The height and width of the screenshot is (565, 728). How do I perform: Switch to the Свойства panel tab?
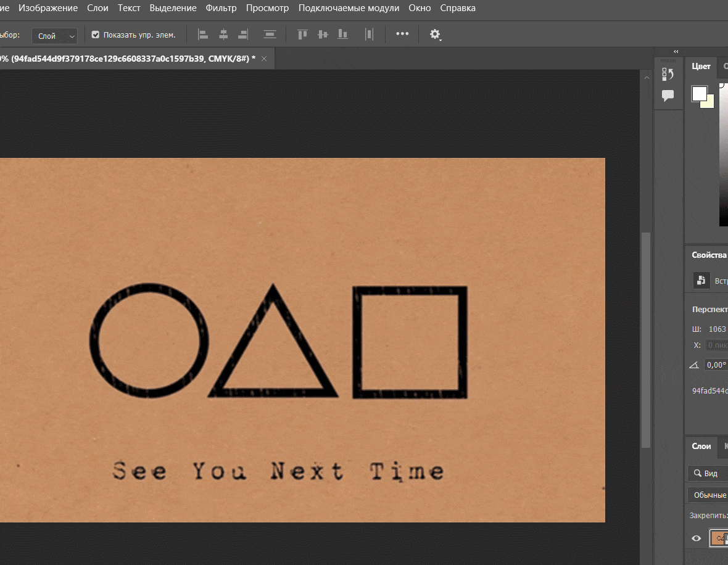point(708,255)
